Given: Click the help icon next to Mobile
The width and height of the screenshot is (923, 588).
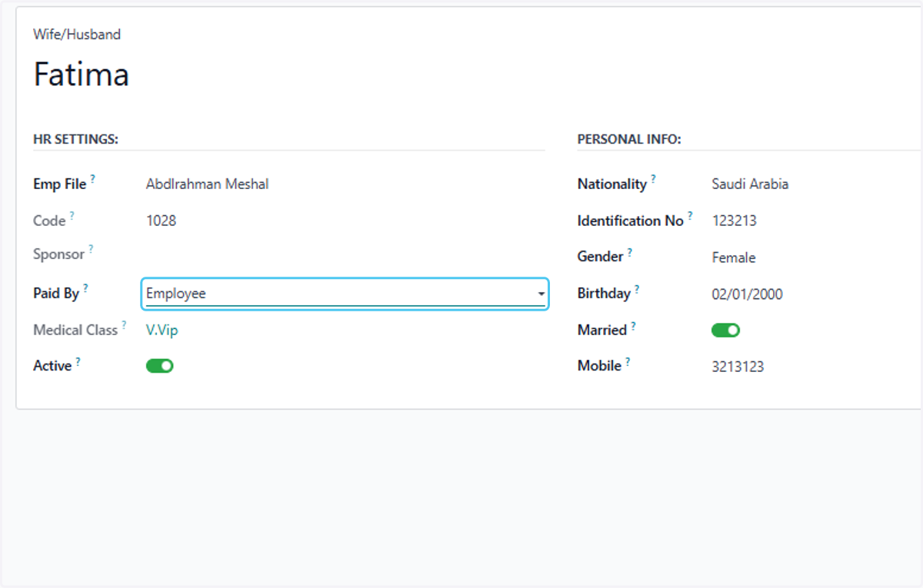Looking at the screenshot, I should click(628, 361).
